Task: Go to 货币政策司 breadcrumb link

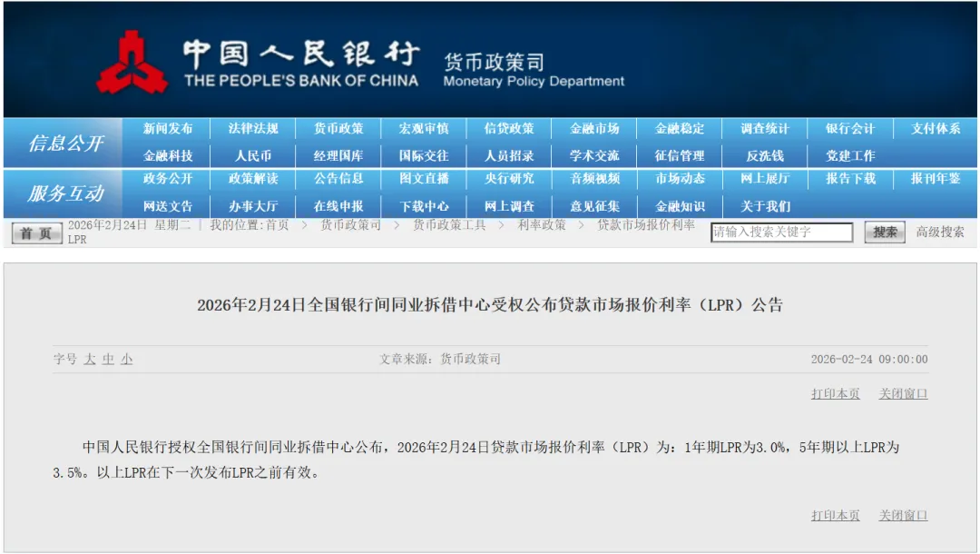Action: coord(350,225)
